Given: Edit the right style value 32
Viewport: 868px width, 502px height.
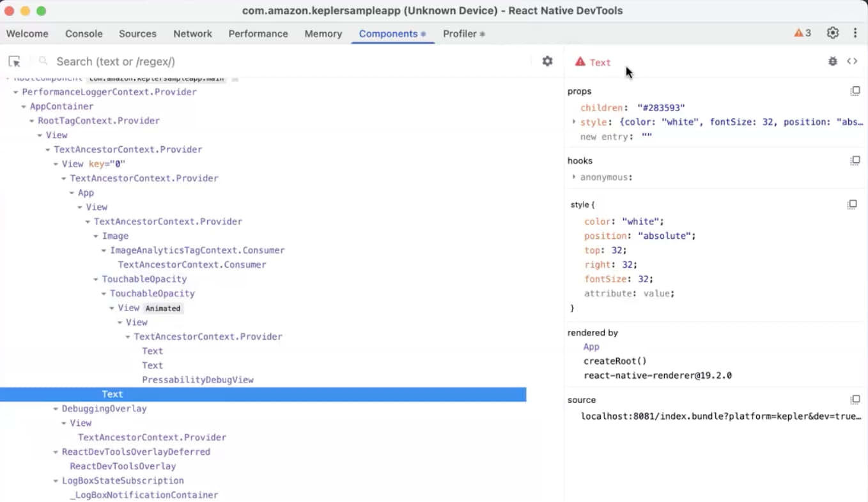Looking at the screenshot, I should tap(627, 265).
